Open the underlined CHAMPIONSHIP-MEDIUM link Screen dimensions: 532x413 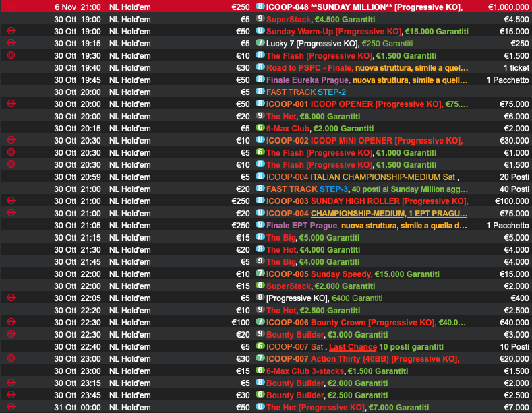click(358, 214)
